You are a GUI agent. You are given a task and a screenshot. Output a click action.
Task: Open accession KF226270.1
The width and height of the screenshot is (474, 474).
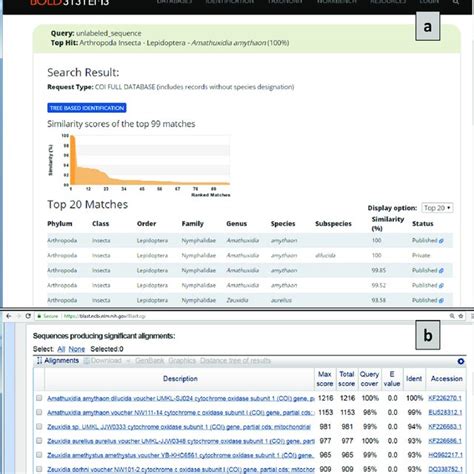click(445, 398)
